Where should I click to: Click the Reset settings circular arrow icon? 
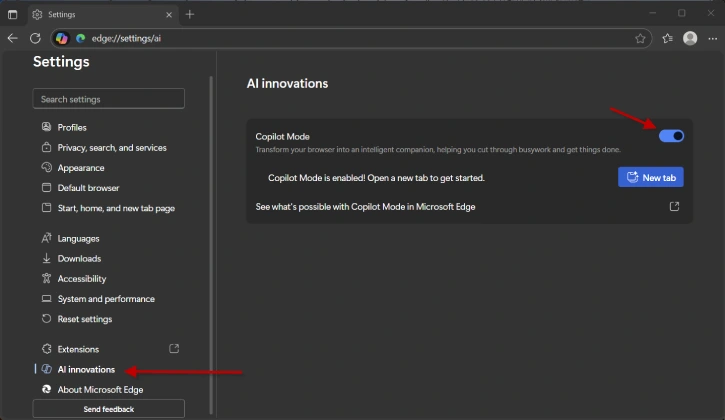pos(46,318)
